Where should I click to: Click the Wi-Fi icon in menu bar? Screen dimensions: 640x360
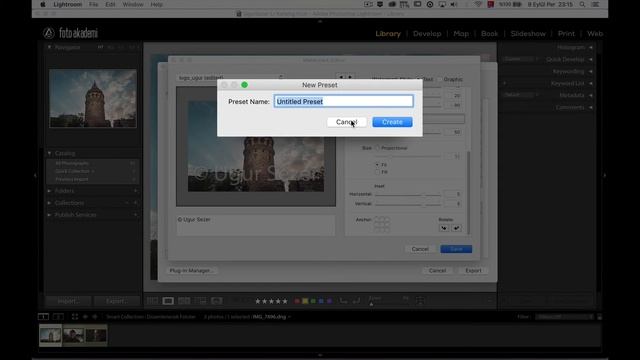tap(478, 4)
